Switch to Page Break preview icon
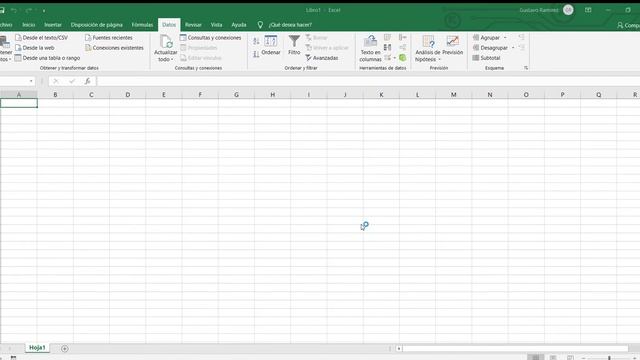Screen dimensions: 640x360 click(x=570, y=358)
